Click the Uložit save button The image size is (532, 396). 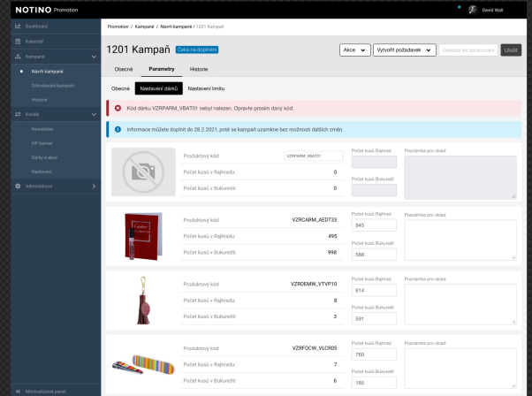(511, 50)
